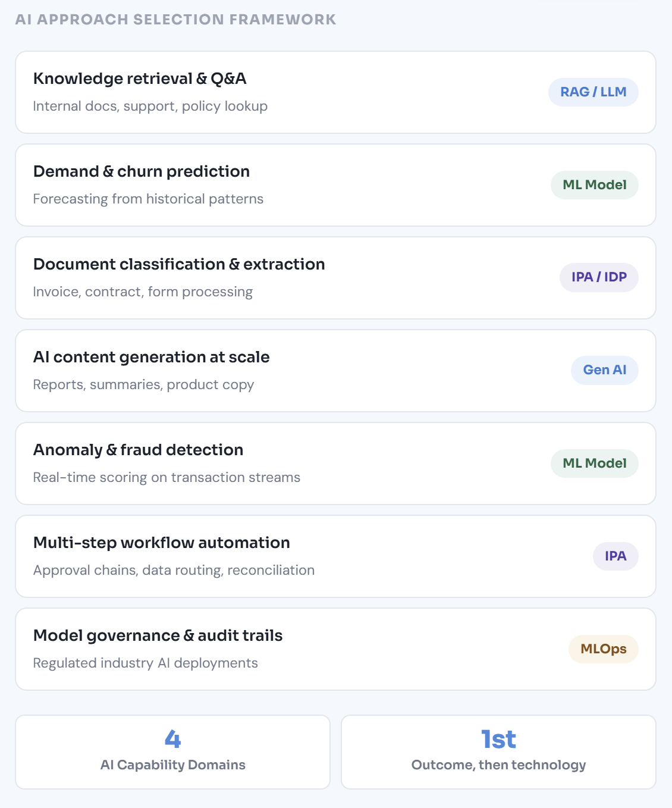Click the IPA / IDP badge
Image resolution: width=672 pixels, height=808 pixels.
(x=599, y=277)
